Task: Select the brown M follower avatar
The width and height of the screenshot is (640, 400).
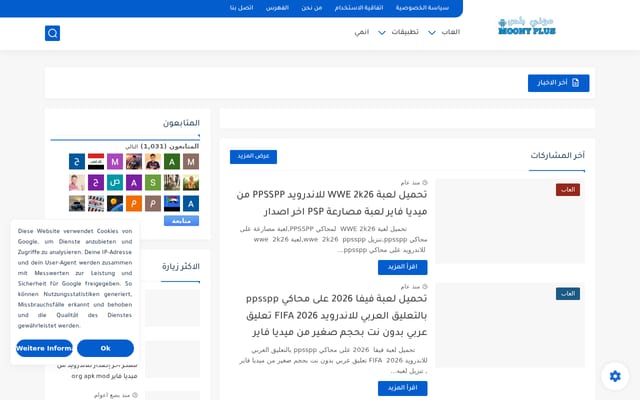Action: tap(191, 162)
